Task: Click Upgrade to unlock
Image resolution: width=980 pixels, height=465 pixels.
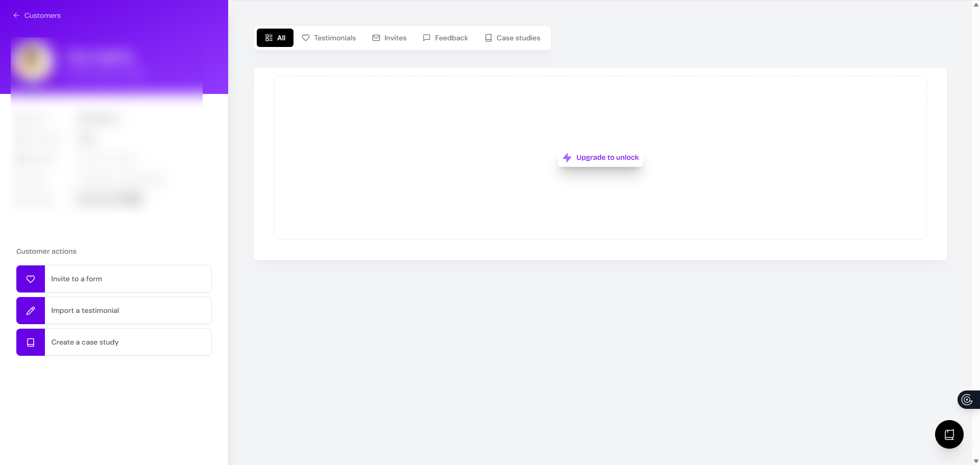Action: pos(607,158)
